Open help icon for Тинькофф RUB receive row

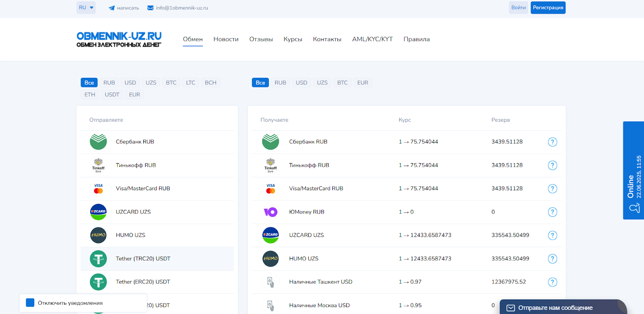tap(553, 165)
